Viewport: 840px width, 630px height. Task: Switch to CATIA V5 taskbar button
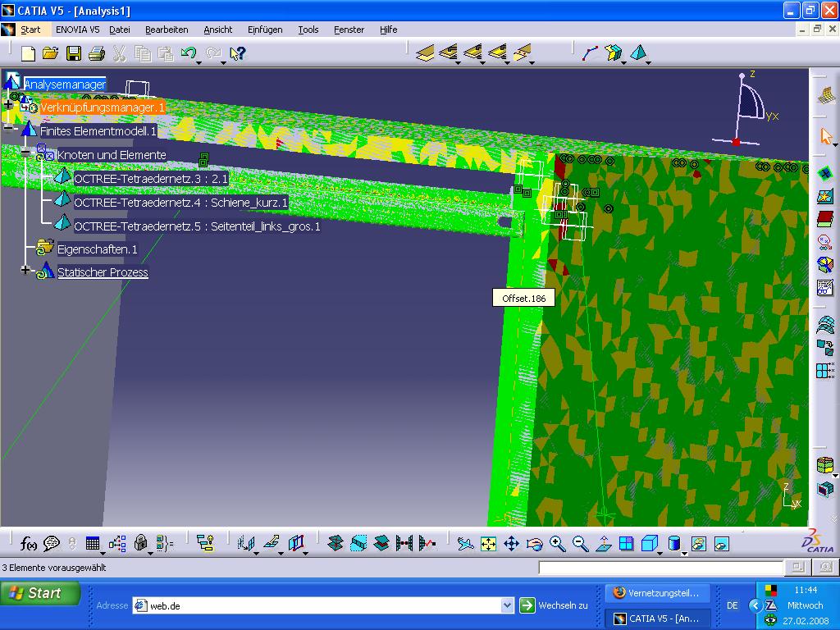(657, 619)
